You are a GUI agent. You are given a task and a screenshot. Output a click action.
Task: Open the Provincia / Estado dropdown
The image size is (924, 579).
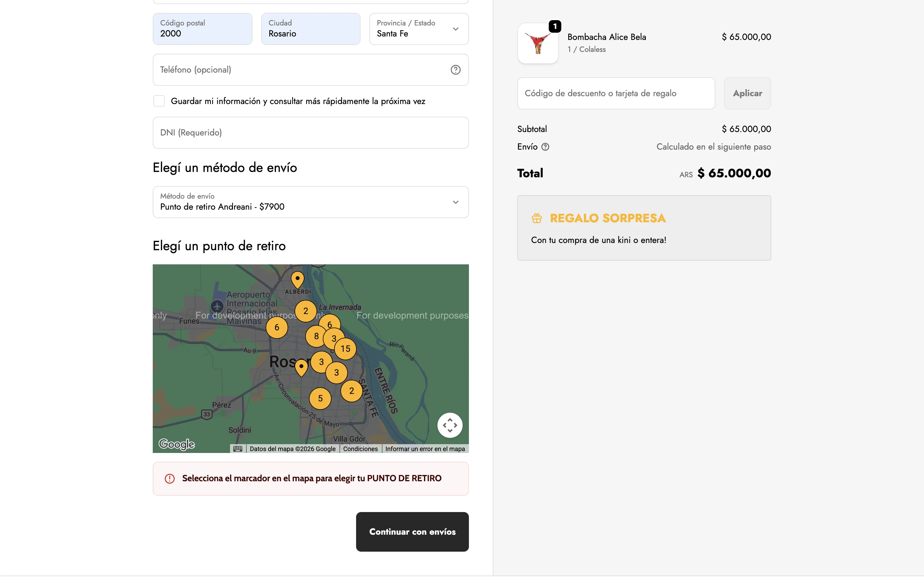pyautogui.click(x=419, y=29)
